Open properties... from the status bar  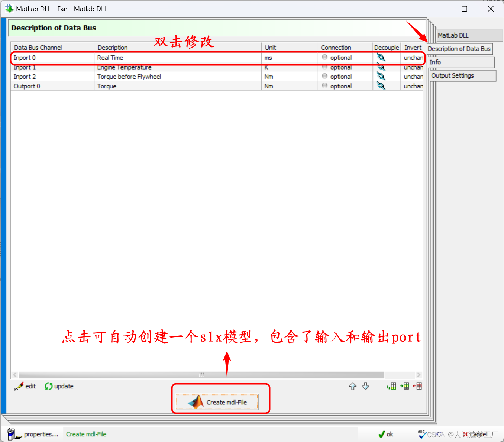(x=41, y=434)
